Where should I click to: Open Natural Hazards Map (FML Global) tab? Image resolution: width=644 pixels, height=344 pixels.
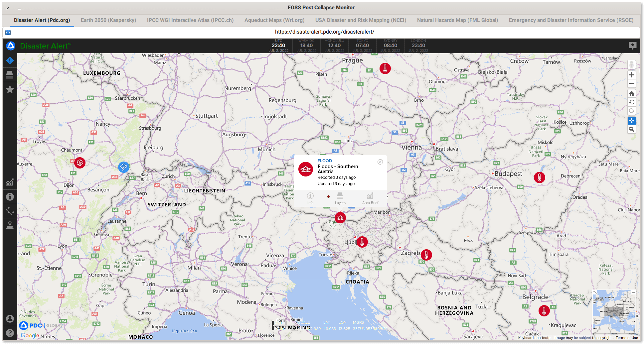[x=458, y=20]
